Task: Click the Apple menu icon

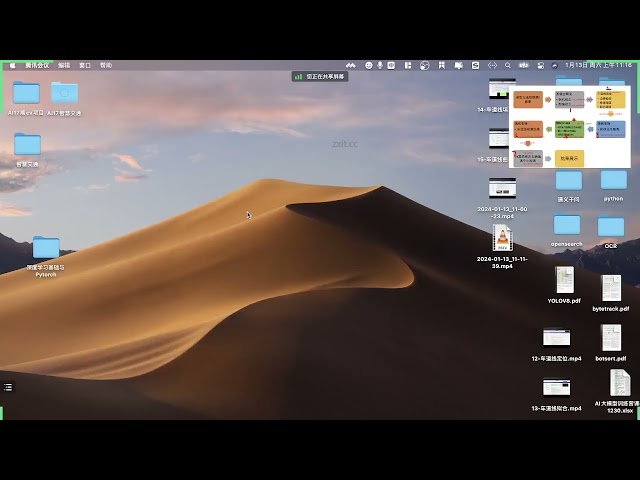Action: (x=12, y=65)
